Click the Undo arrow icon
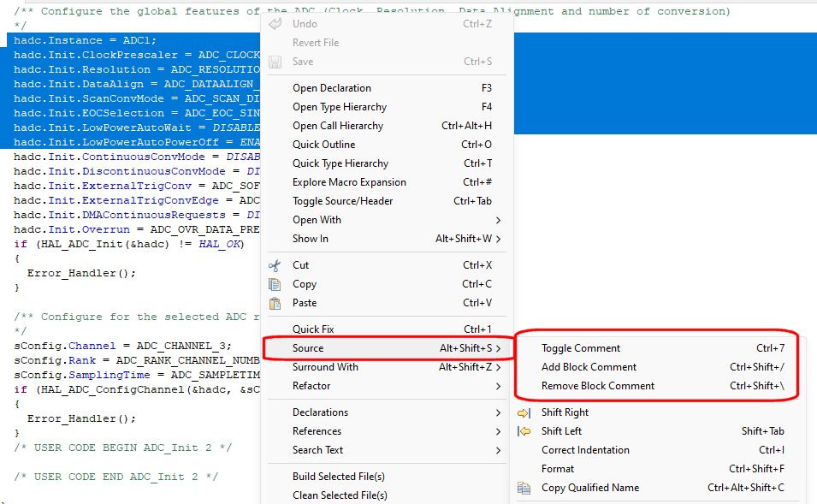 click(275, 23)
